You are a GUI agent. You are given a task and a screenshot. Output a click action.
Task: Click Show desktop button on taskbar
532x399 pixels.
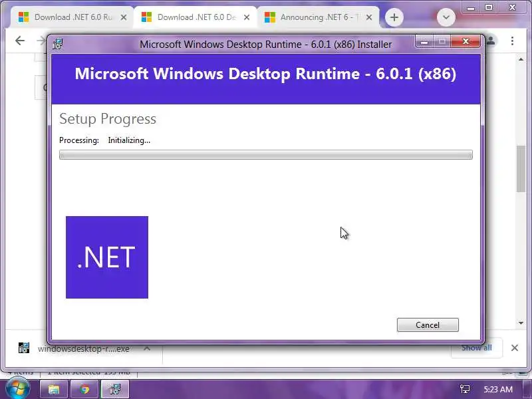pos(527,389)
